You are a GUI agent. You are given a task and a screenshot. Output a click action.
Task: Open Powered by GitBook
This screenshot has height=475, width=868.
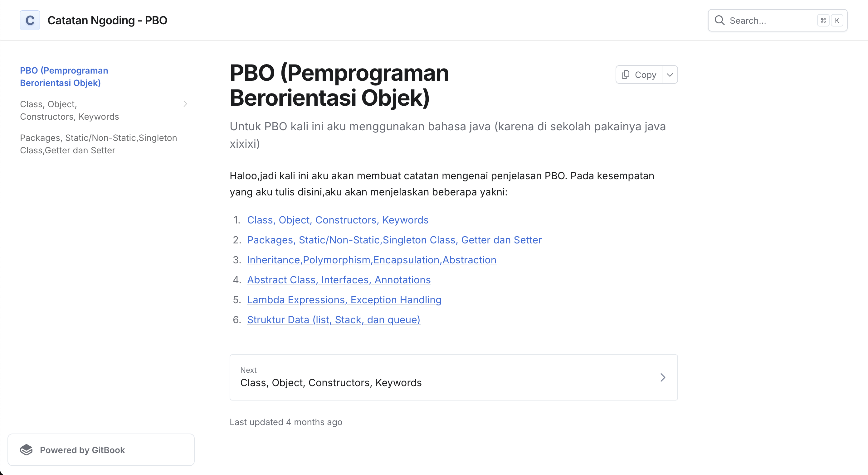(82, 450)
